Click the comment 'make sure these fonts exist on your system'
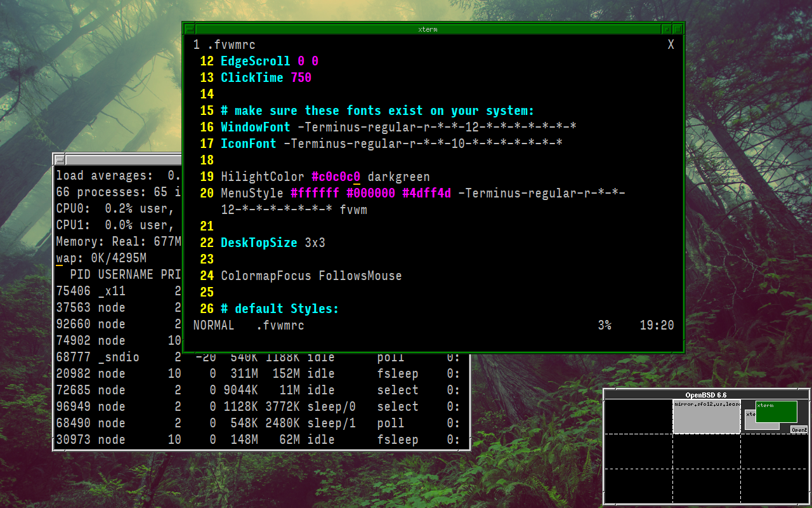This screenshot has width=812, height=508. click(377, 111)
